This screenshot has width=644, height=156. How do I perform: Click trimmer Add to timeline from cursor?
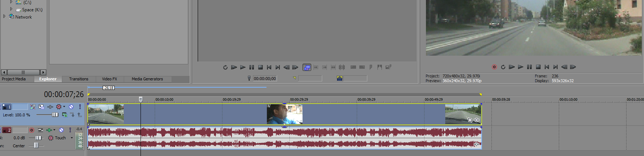point(316,67)
